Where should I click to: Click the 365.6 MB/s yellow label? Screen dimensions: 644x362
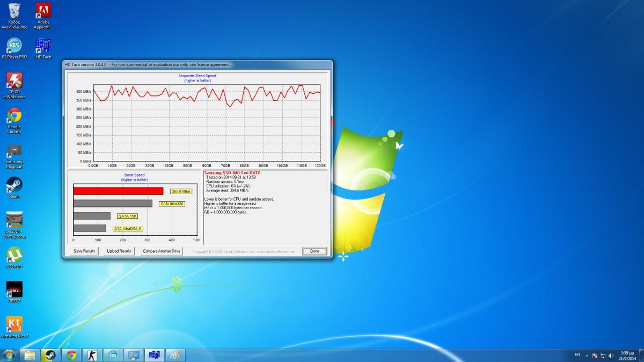coord(181,191)
